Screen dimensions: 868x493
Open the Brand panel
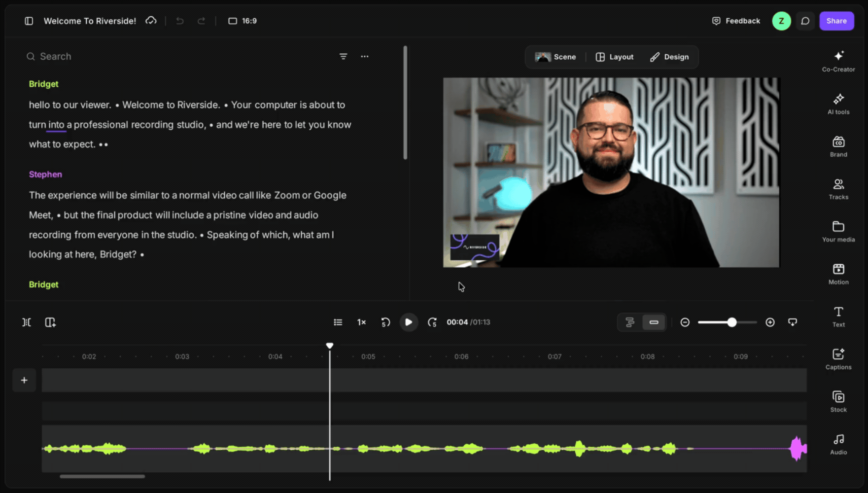coord(838,146)
